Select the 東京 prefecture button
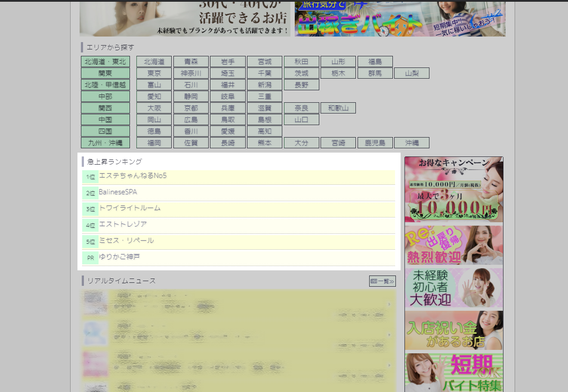Screen dimensions: 568x392 (x=154, y=73)
